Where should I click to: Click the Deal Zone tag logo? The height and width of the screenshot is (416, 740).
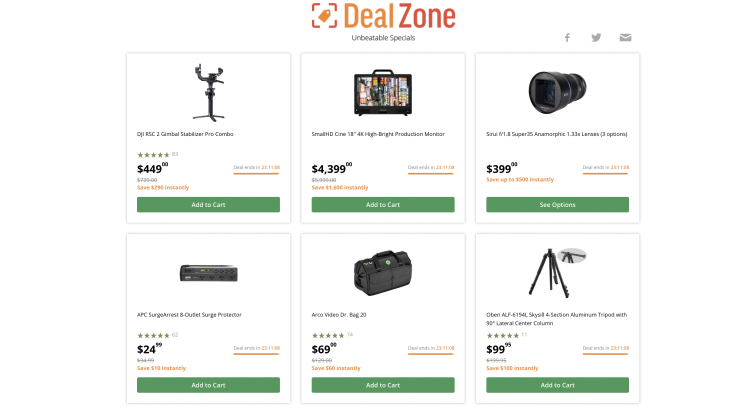(325, 16)
